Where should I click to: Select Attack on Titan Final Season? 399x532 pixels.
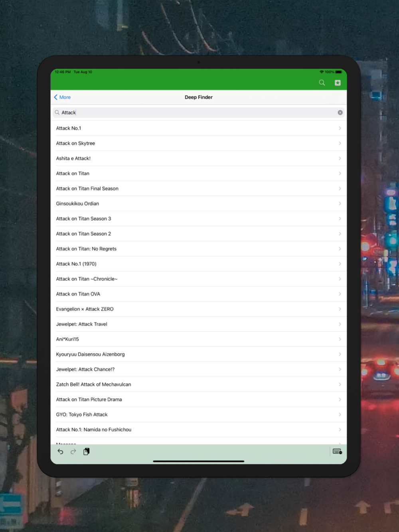(x=199, y=189)
